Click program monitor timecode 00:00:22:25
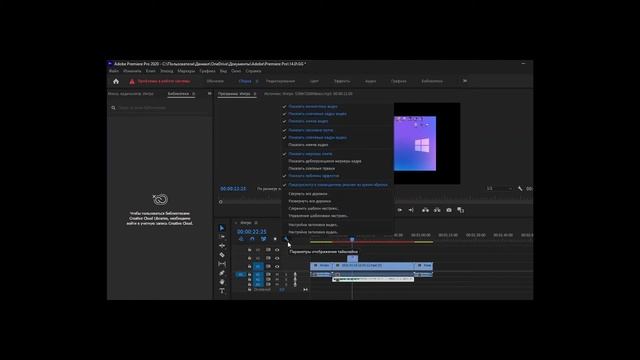Viewport: 640px width, 360px height. (233, 189)
